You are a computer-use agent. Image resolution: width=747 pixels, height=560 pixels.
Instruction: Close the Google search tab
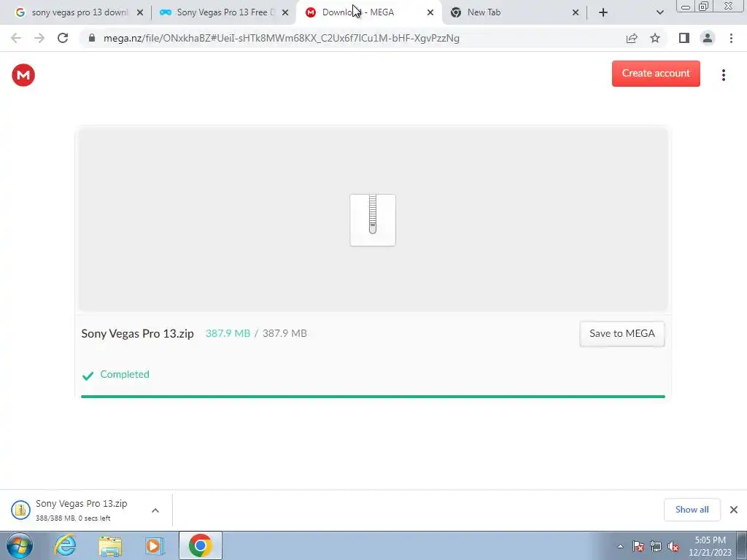pos(140,13)
